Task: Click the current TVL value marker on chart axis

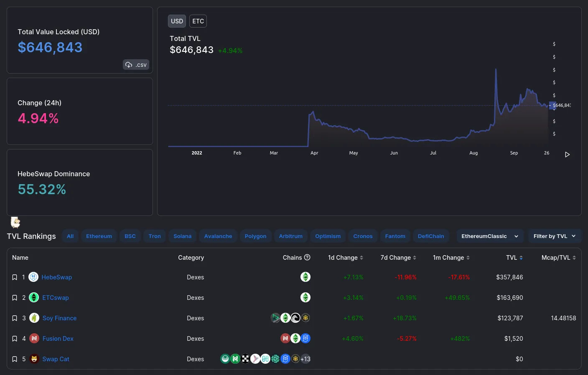Action: pos(560,105)
